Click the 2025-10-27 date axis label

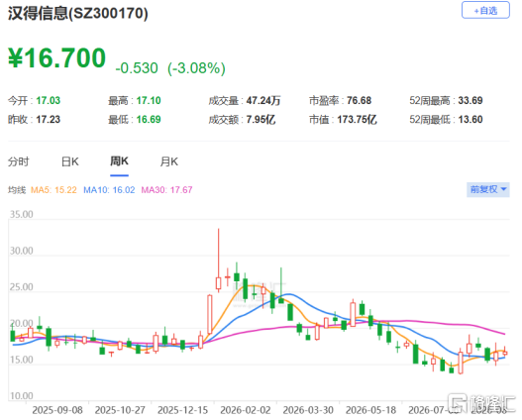pos(120,410)
